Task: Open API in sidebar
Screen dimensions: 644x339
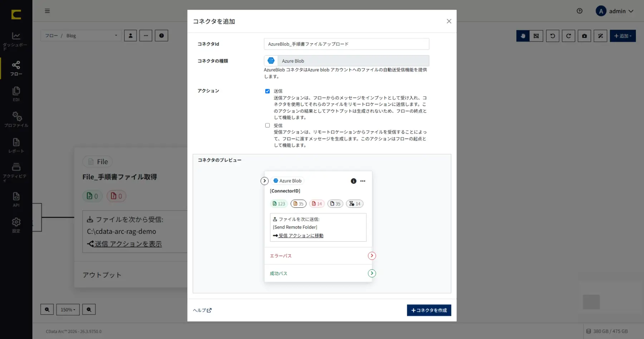Action: click(x=16, y=199)
